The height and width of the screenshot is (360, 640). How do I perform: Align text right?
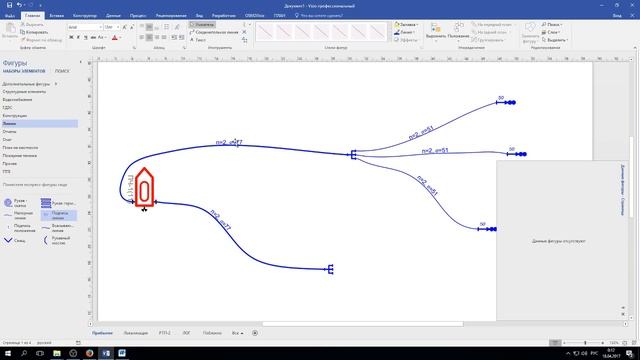157,37
